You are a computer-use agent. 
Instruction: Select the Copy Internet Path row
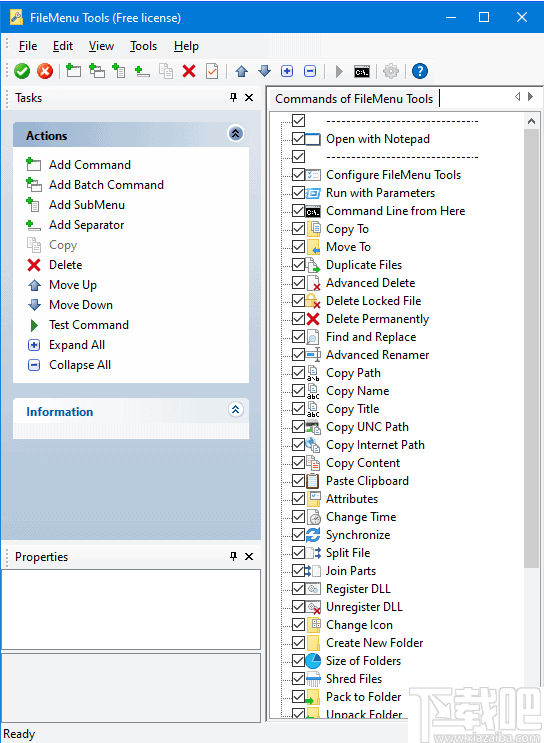pos(375,445)
